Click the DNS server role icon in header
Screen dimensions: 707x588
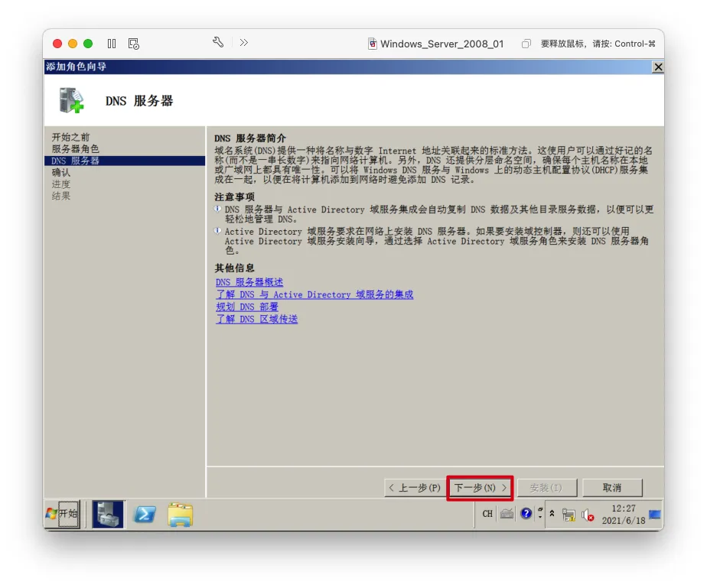coord(71,100)
